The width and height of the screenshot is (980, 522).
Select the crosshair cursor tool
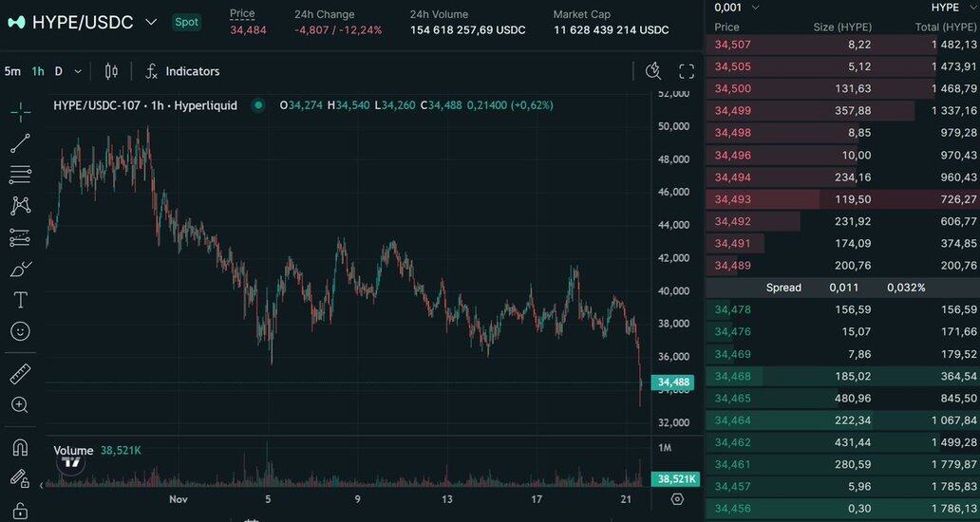[x=20, y=112]
